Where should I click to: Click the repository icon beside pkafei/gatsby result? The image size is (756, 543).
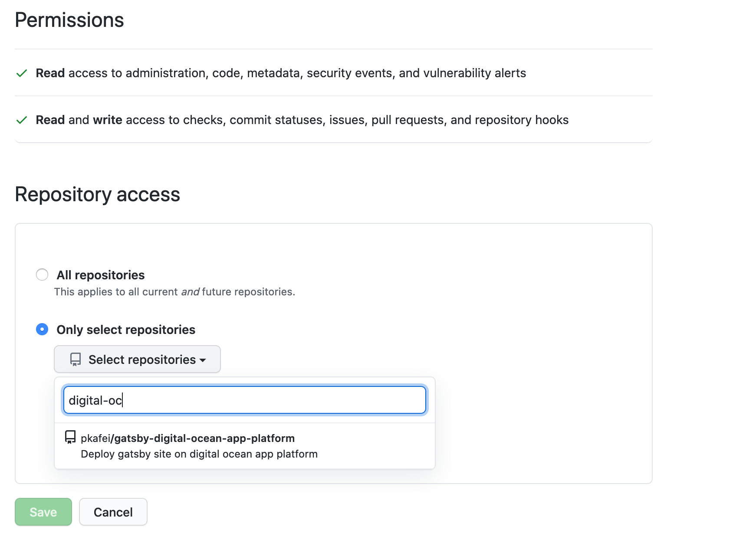[x=70, y=437]
